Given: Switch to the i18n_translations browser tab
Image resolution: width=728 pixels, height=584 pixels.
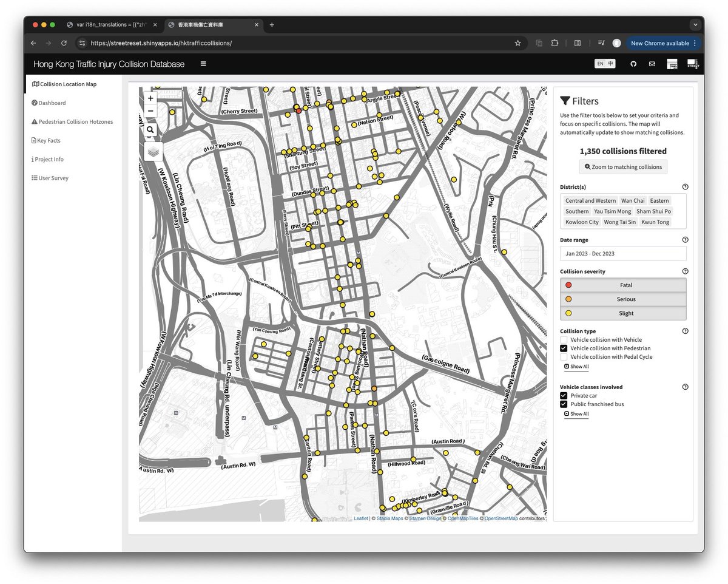Looking at the screenshot, I should point(112,25).
